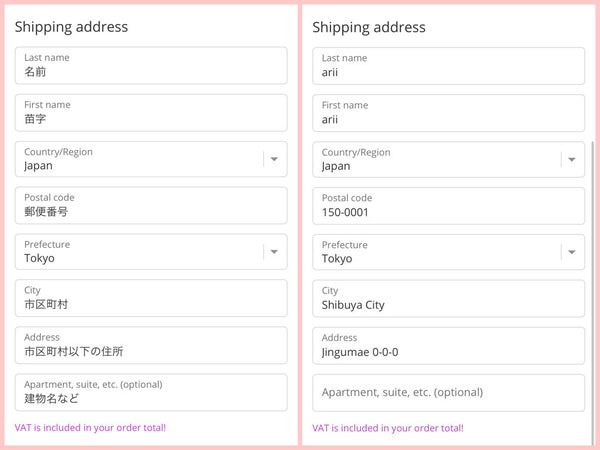Click the City field containing 市区町村
Screen dimensions: 600x450
tap(150, 298)
